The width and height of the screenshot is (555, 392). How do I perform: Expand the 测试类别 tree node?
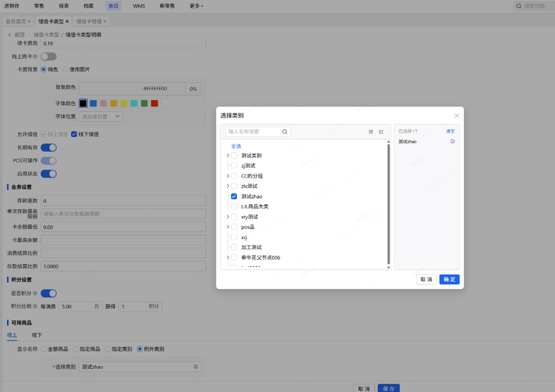tap(228, 155)
